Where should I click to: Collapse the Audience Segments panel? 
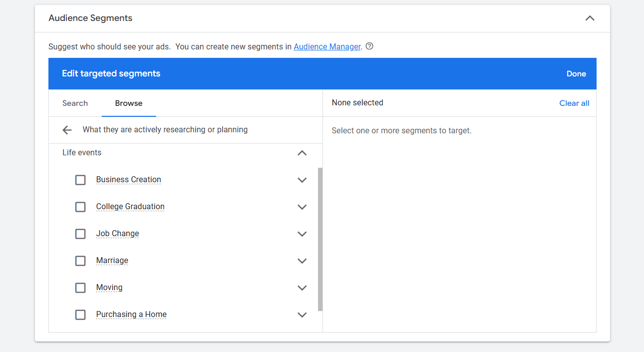pyautogui.click(x=590, y=18)
